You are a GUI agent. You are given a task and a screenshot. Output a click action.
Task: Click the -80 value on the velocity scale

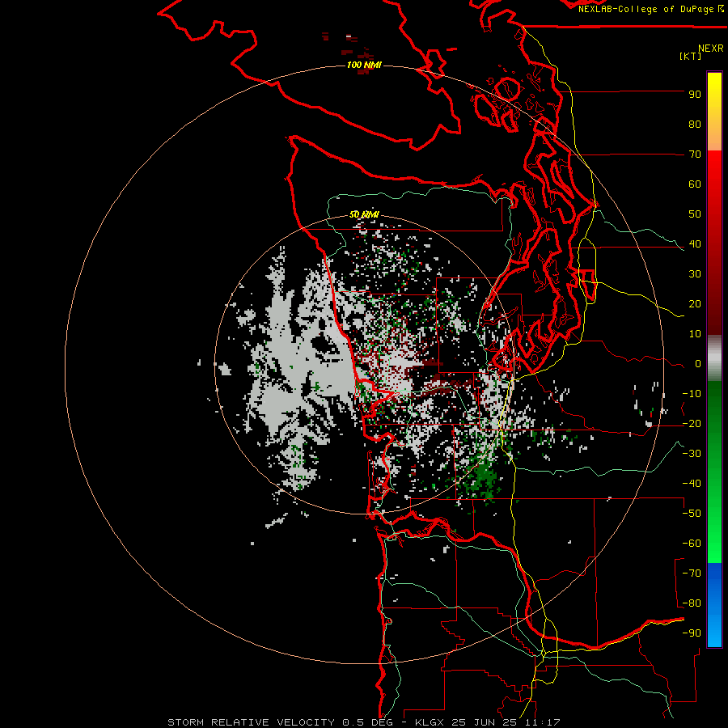(x=692, y=603)
